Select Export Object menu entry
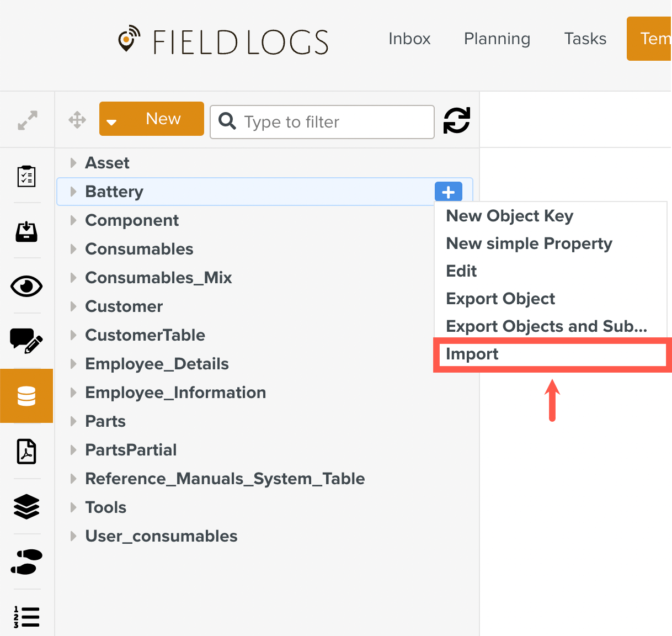The height and width of the screenshot is (636, 672). point(500,299)
